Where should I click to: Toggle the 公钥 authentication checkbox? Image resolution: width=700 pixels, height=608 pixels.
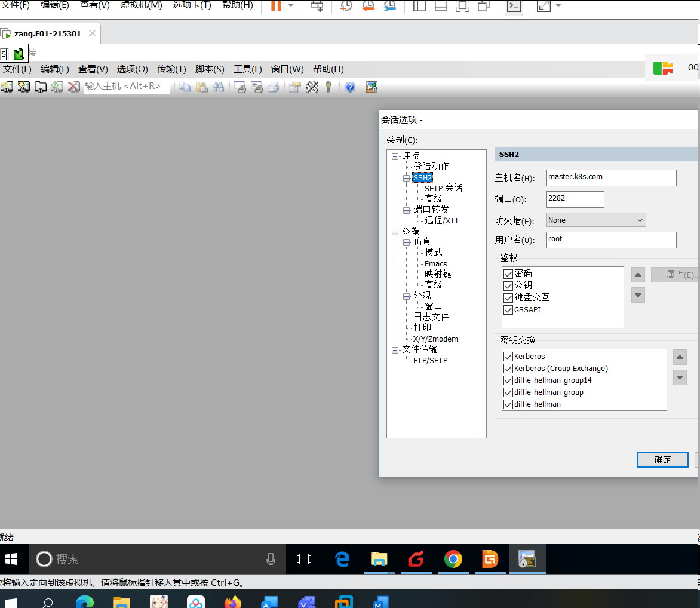click(508, 285)
